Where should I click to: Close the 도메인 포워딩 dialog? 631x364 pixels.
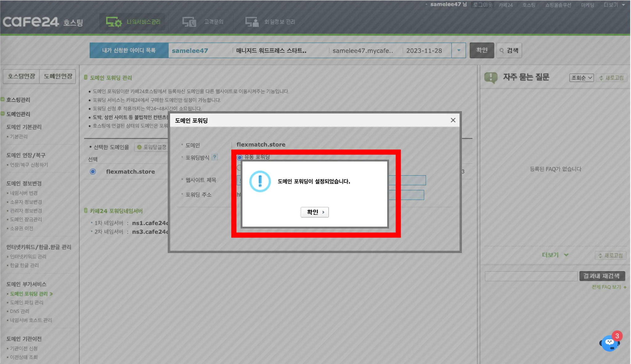pyautogui.click(x=453, y=120)
